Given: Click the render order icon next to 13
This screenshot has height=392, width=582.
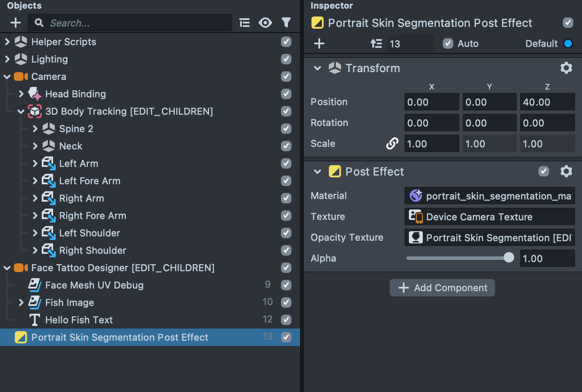Looking at the screenshot, I should 376,43.
